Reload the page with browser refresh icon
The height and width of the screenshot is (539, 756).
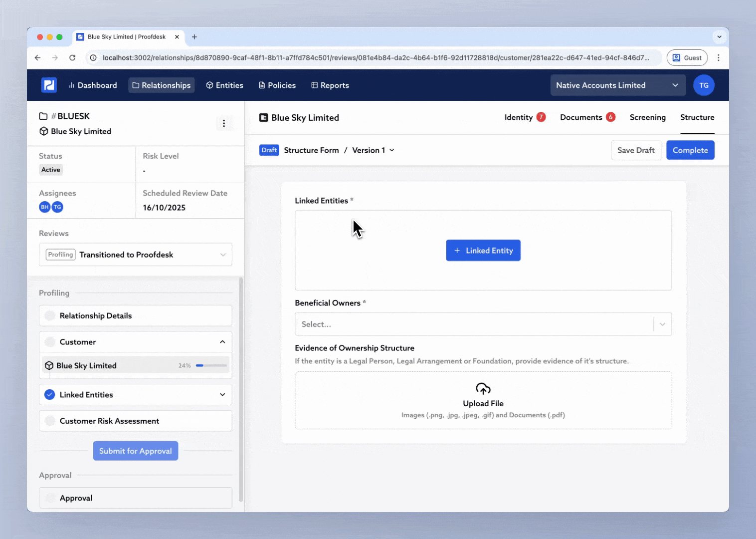72,58
